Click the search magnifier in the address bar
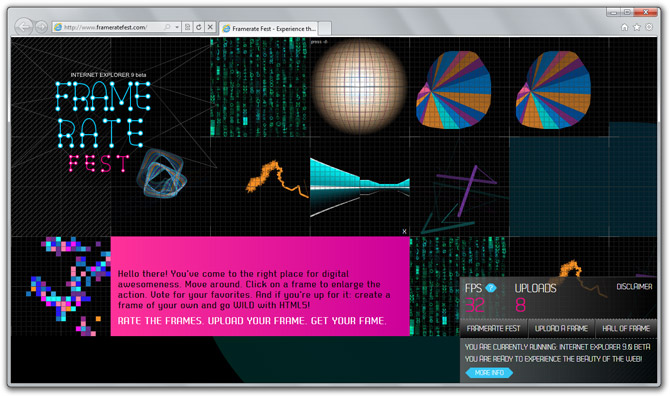Screen dimensions: 670x396 click(167, 27)
